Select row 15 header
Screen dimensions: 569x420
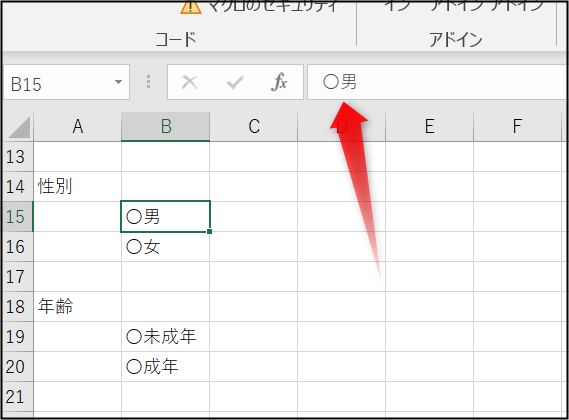point(17,217)
